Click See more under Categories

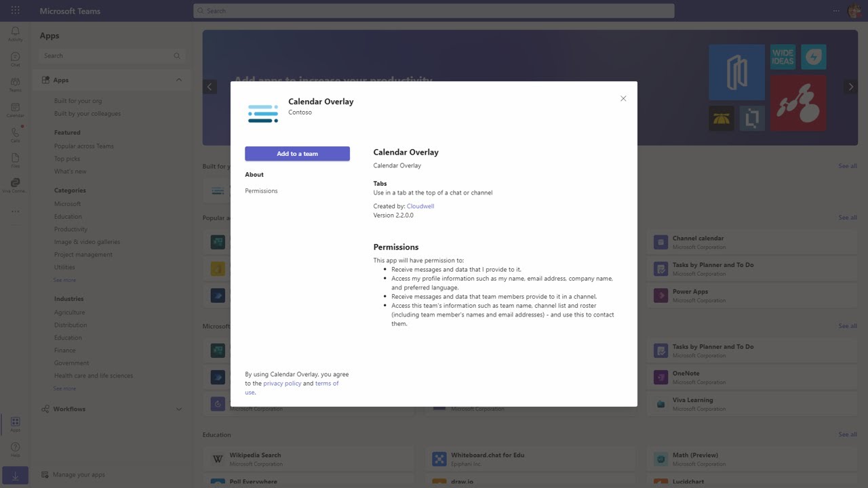pos(65,280)
